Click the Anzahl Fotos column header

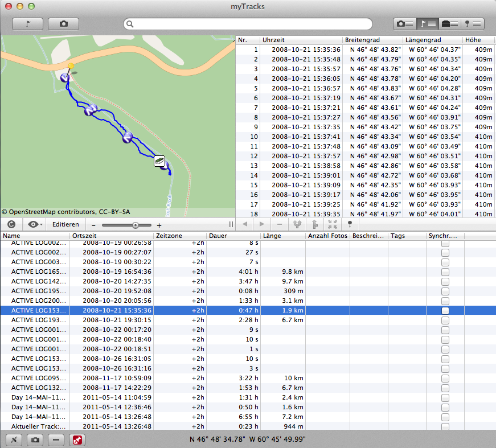tap(327, 236)
